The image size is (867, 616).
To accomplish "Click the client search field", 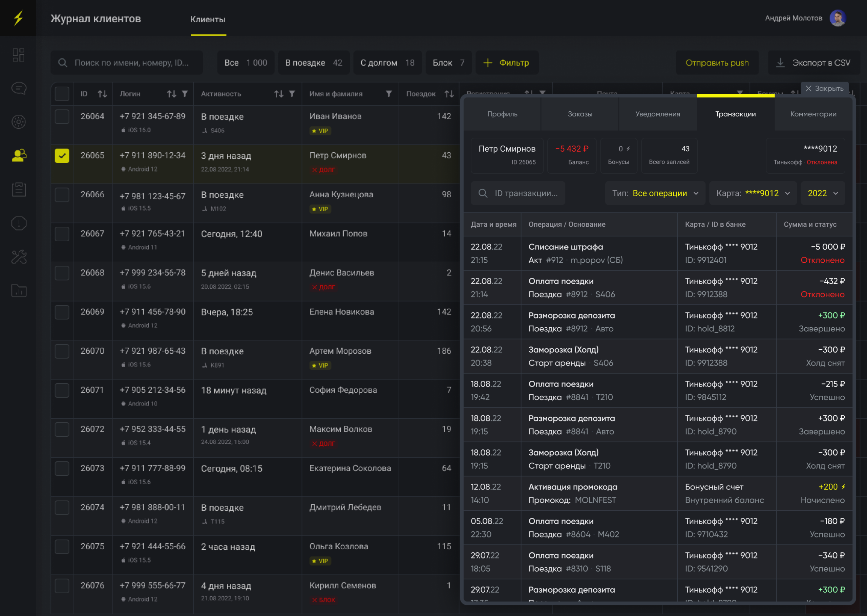I will pos(127,63).
